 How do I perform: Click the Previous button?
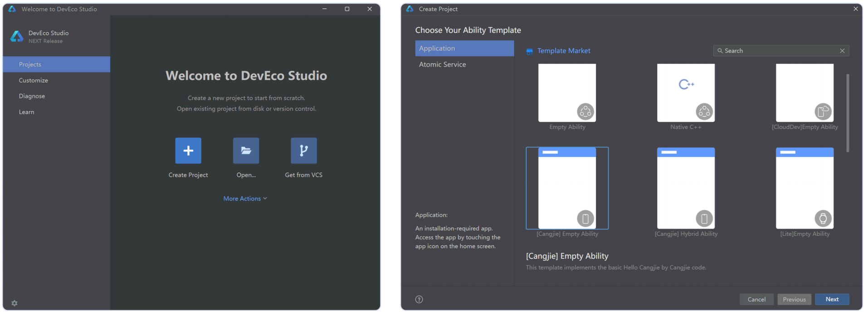coord(794,299)
